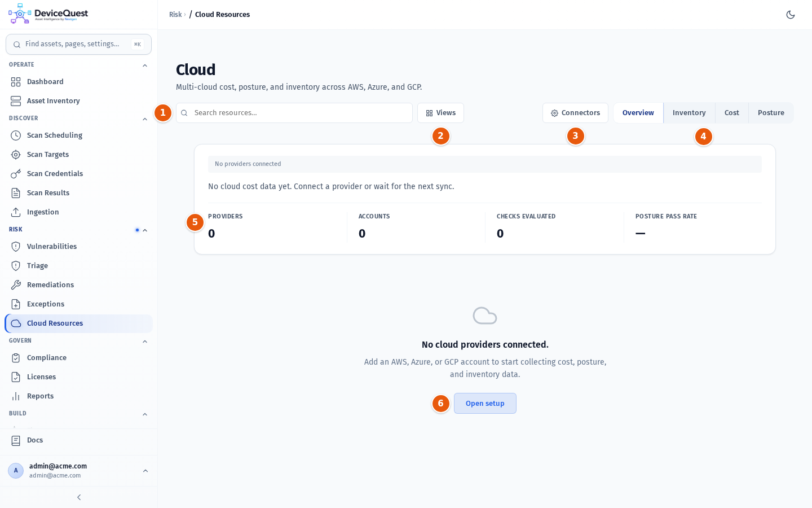Viewport: 812px width, 508px height.
Task: Expand the admin@acme.com account menu
Action: tap(145, 471)
